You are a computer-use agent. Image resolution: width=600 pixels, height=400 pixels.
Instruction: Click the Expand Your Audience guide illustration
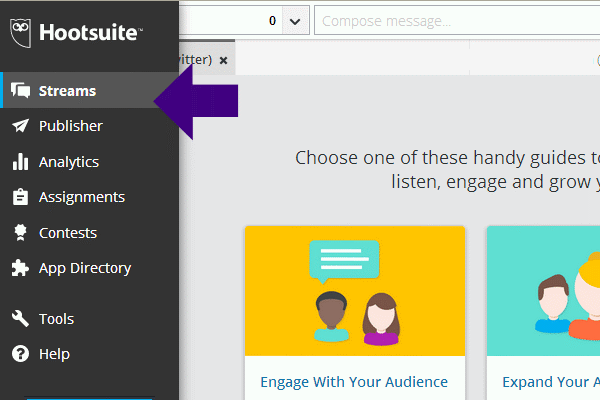click(543, 291)
